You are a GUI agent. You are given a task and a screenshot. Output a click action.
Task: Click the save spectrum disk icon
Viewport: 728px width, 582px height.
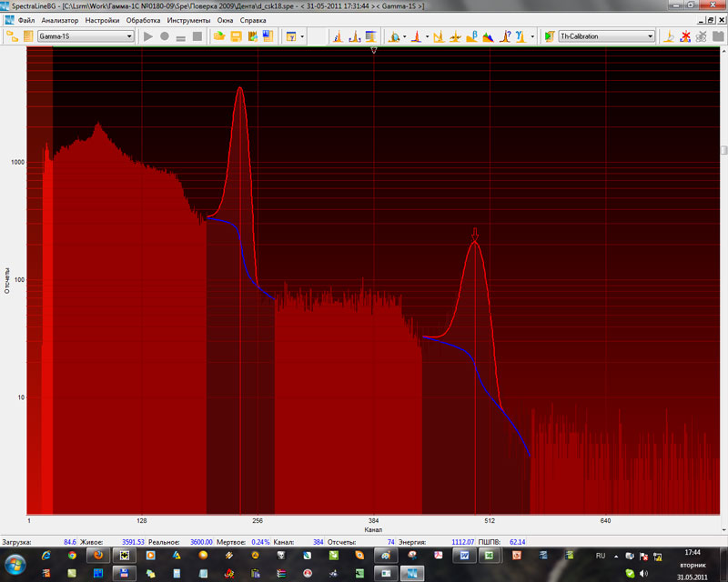pyautogui.click(x=236, y=36)
